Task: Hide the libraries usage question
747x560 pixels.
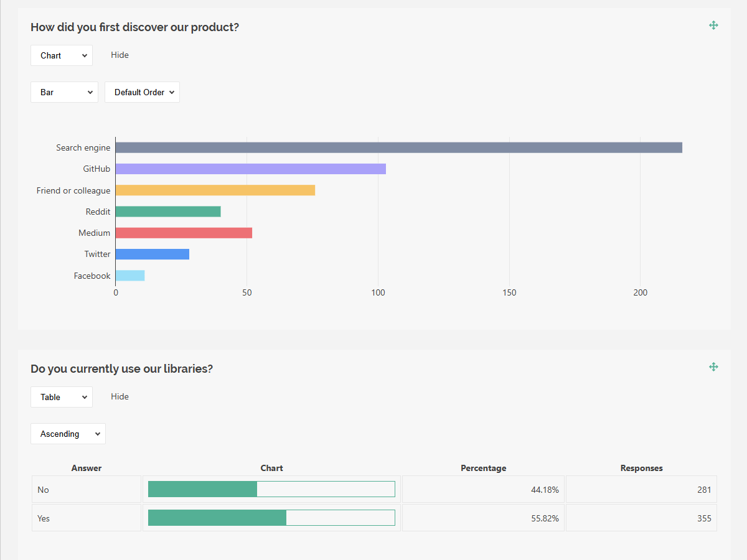Action: pos(120,396)
